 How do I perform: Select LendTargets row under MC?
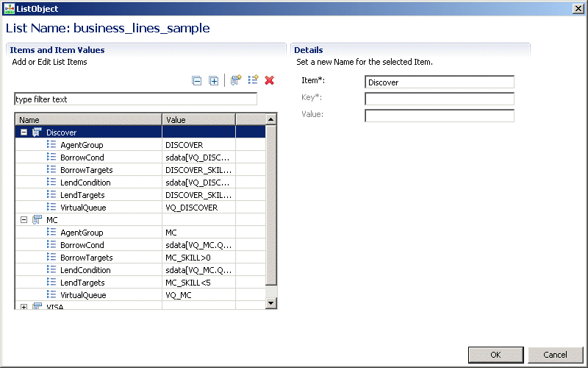click(140, 283)
